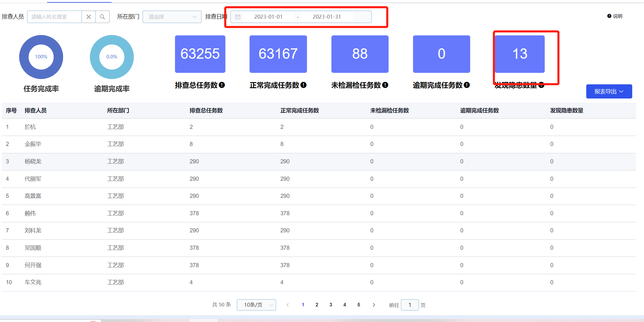This screenshot has height=322, width=644.
Task: Click the 逾期完成任务数 table column header
Action: click(x=480, y=111)
